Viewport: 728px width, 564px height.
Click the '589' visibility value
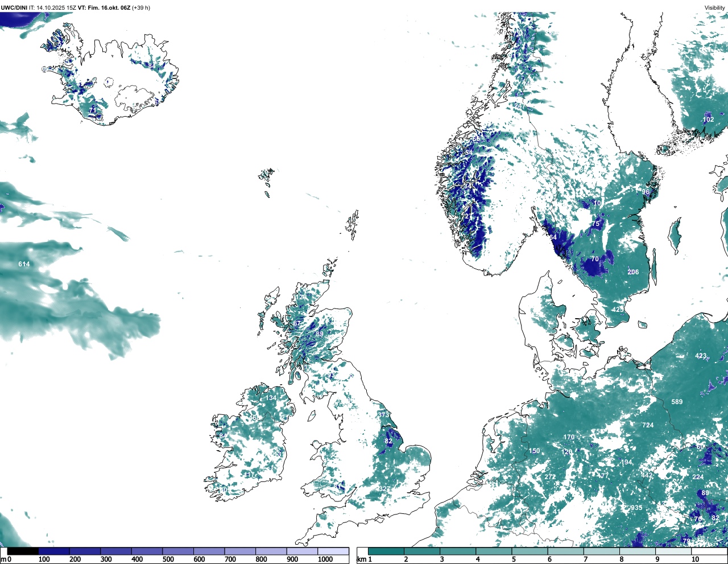[x=677, y=402]
